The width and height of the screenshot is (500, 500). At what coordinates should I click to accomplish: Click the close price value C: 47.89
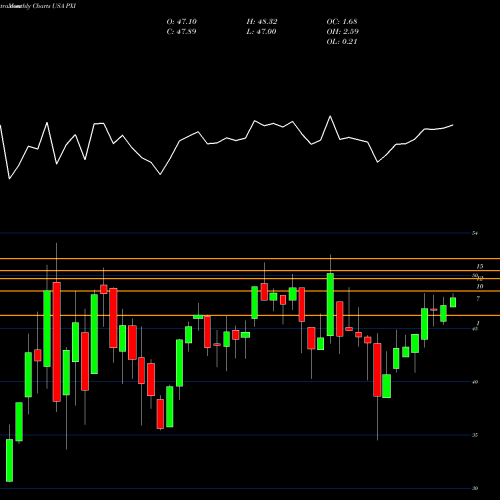coord(182,32)
